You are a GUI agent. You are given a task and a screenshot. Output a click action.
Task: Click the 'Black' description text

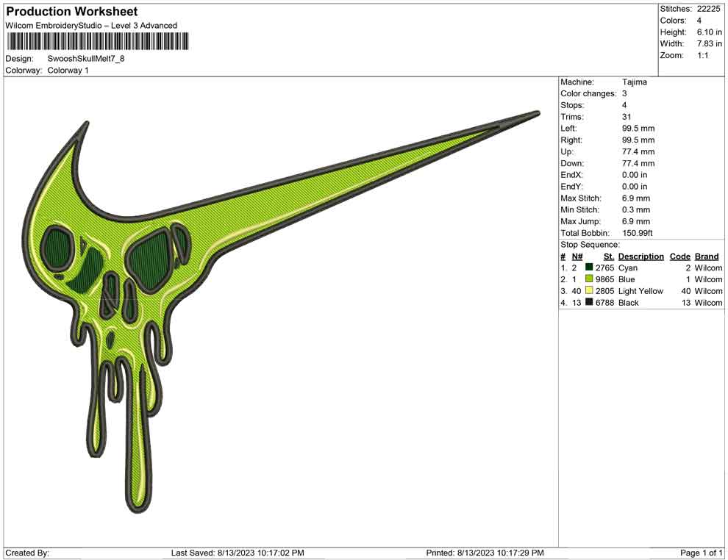point(628,303)
